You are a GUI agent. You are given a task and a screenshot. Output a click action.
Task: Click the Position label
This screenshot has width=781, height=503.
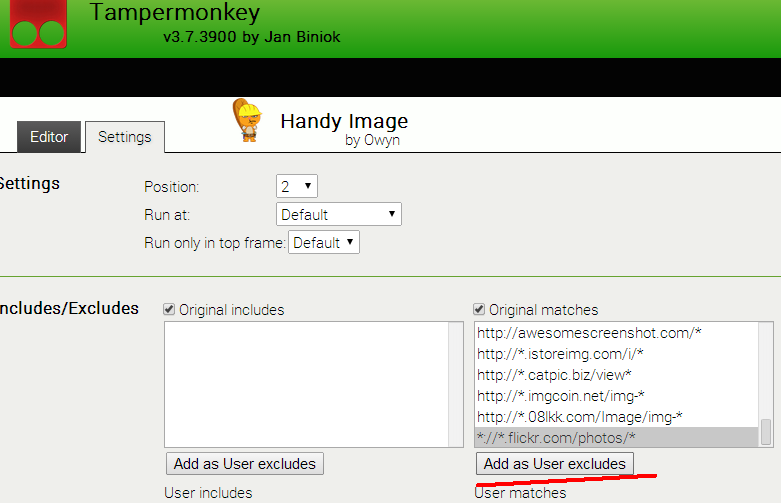click(x=171, y=187)
